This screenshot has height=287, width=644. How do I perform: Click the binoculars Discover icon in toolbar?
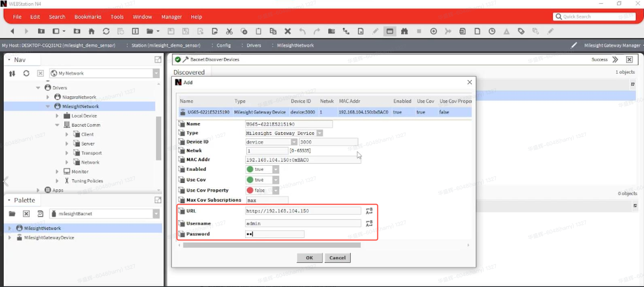404,31
